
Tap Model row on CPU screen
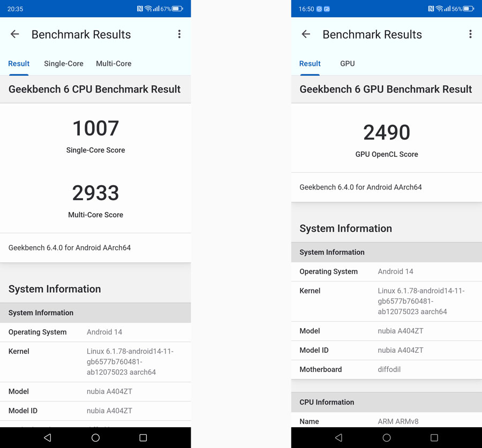pos(95,391)
